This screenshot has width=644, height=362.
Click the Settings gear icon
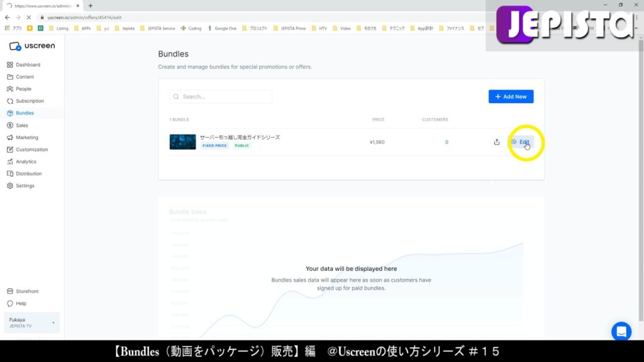pos(10,186)
